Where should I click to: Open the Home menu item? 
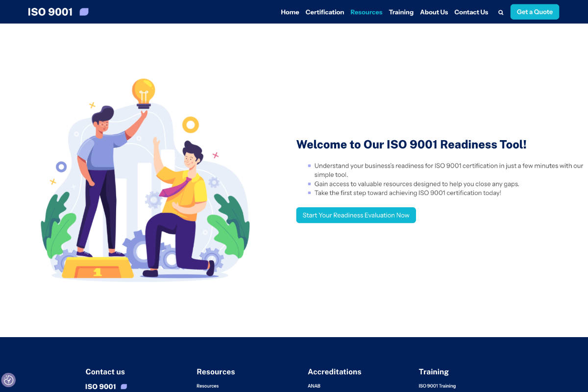tap(290, 12)
